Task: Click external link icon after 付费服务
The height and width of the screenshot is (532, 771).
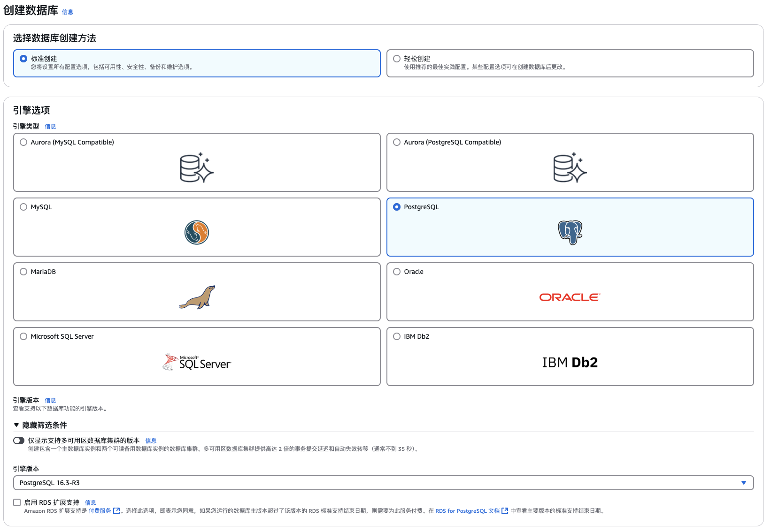Action: (x=117, y=511)
